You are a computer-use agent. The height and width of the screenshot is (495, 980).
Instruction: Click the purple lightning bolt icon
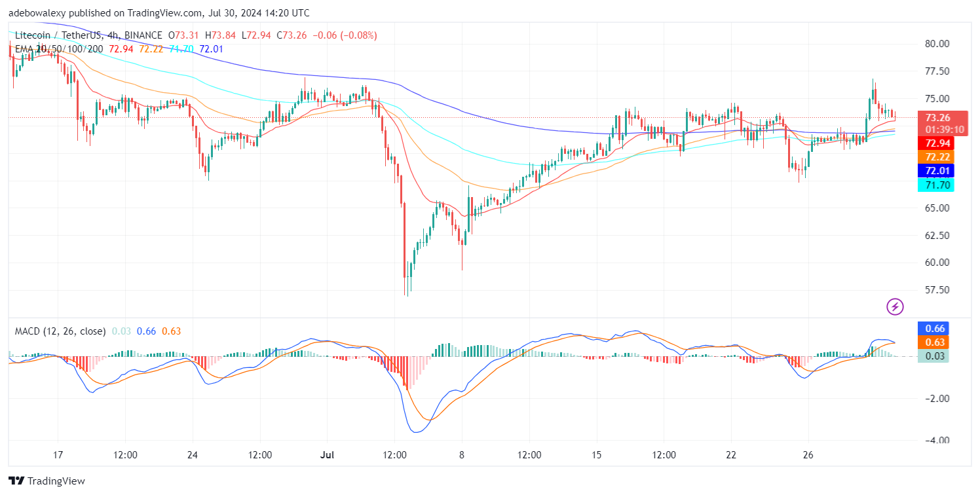click(895, 306)
